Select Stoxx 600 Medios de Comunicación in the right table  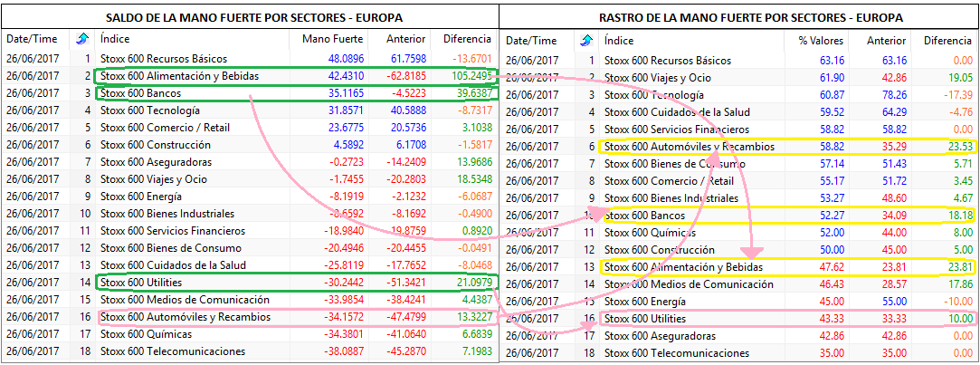[689, 285]
